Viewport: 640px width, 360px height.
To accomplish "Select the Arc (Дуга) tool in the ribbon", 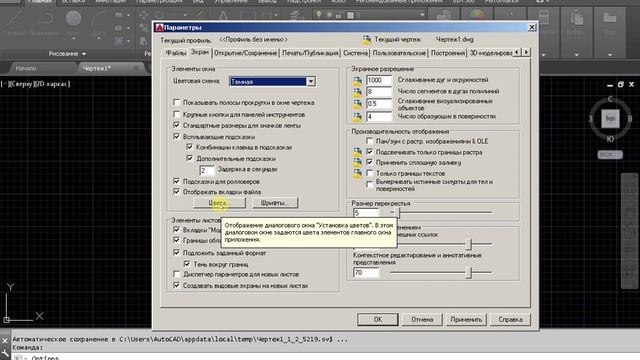I will (x=99, y=24).
